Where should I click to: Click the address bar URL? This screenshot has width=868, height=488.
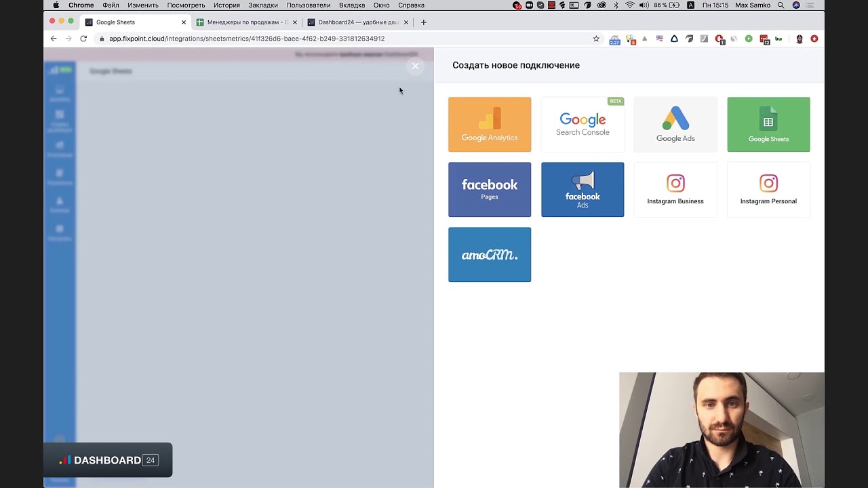(x=247, y=39)
